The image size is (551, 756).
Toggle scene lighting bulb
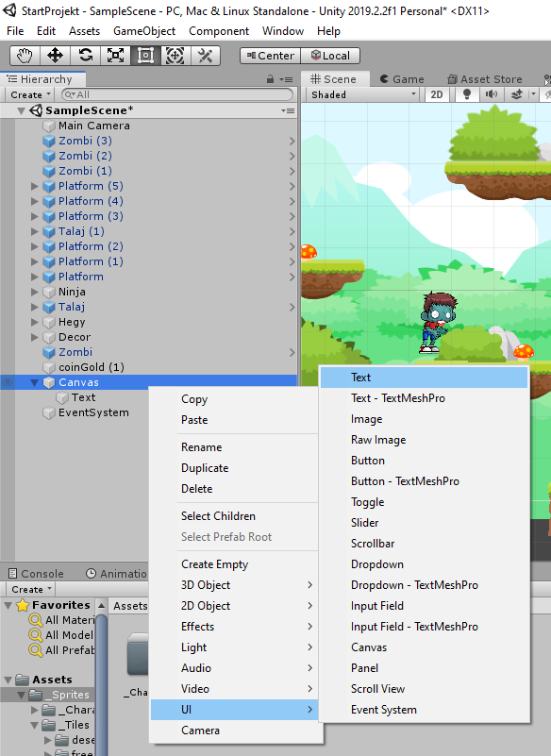[467, 94]
